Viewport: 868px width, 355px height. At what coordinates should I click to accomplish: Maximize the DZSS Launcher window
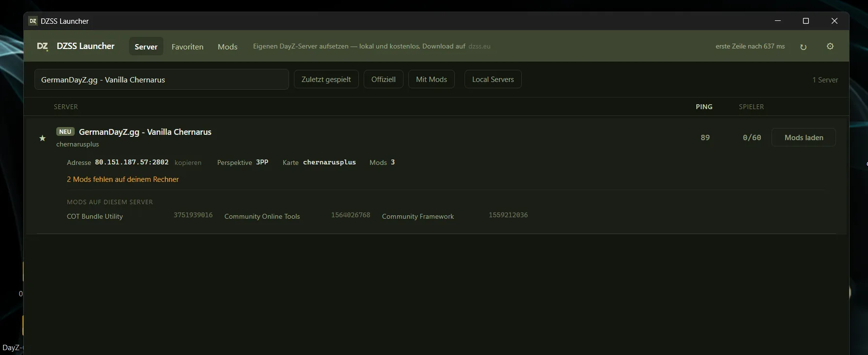pyautogui.click(x=806, y=21)
